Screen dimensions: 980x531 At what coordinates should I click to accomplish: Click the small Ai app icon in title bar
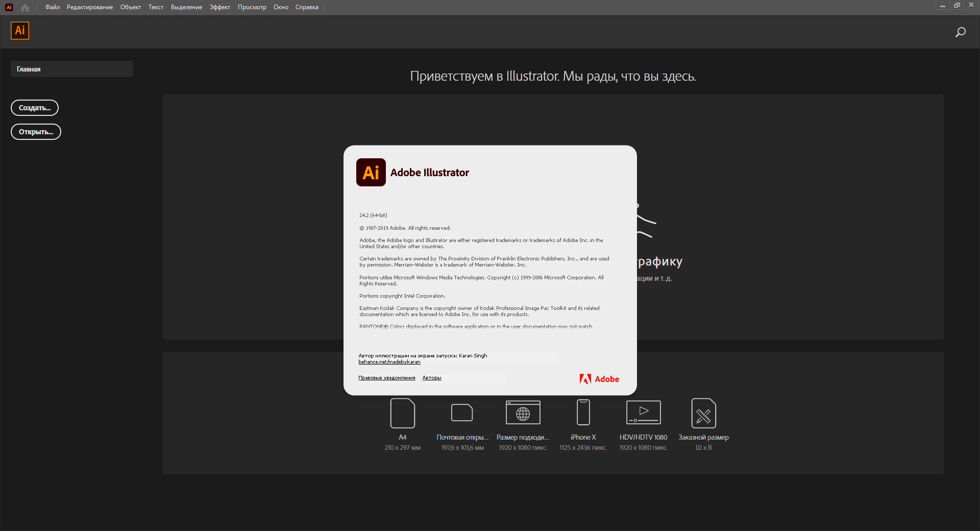coord(9,7)
